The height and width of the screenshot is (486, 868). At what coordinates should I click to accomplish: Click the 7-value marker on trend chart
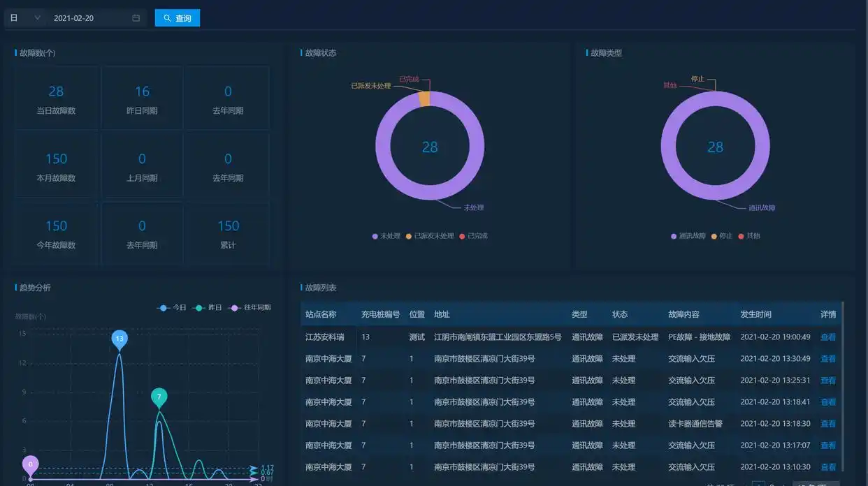(159, 396)
